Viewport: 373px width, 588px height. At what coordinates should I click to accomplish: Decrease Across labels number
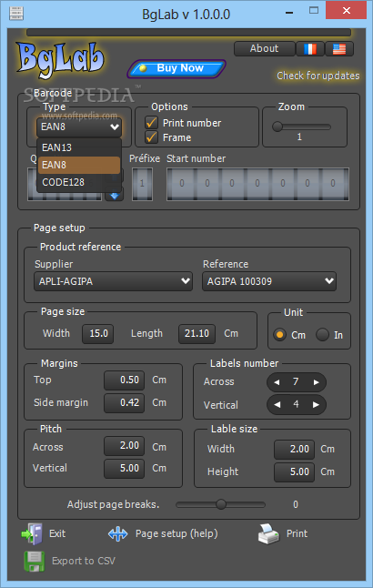tap(277, 382)
